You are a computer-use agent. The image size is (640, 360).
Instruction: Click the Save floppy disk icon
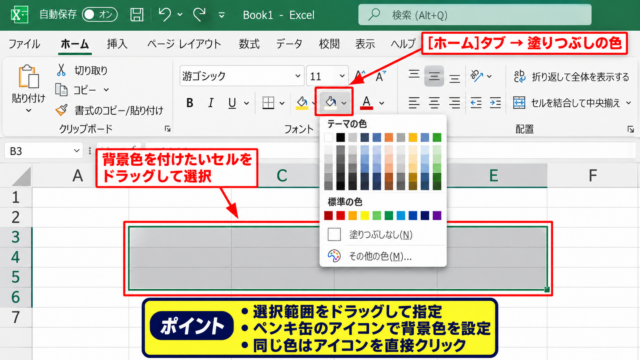coord(137,15)
